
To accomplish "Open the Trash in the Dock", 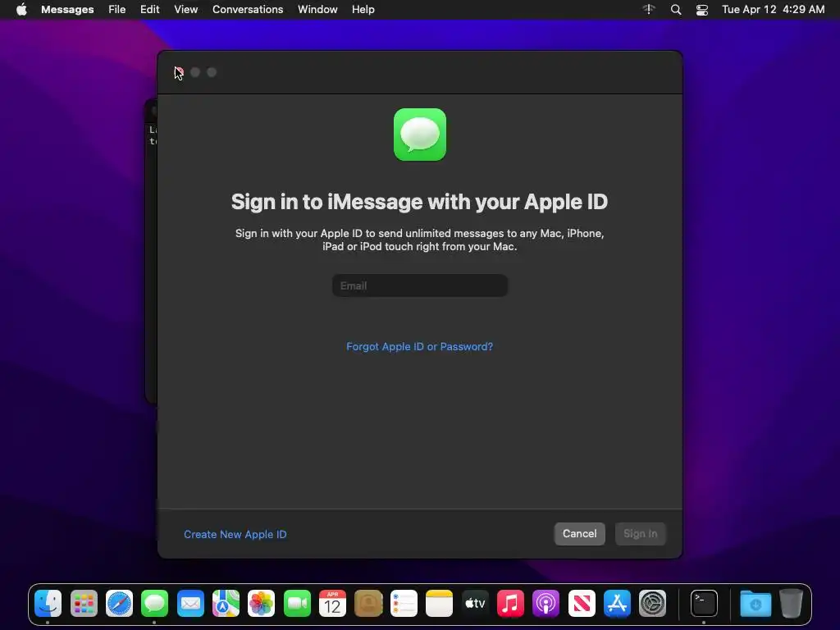I will pos(791,604).
